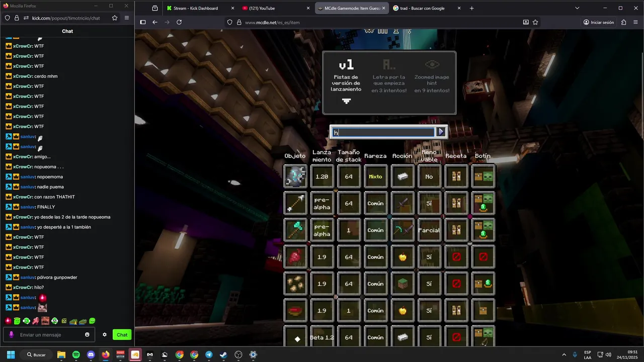The width and height of the screenshot is (644, 362).
Task: Click the diamond axe item icon row
Action: coord(295,230)
